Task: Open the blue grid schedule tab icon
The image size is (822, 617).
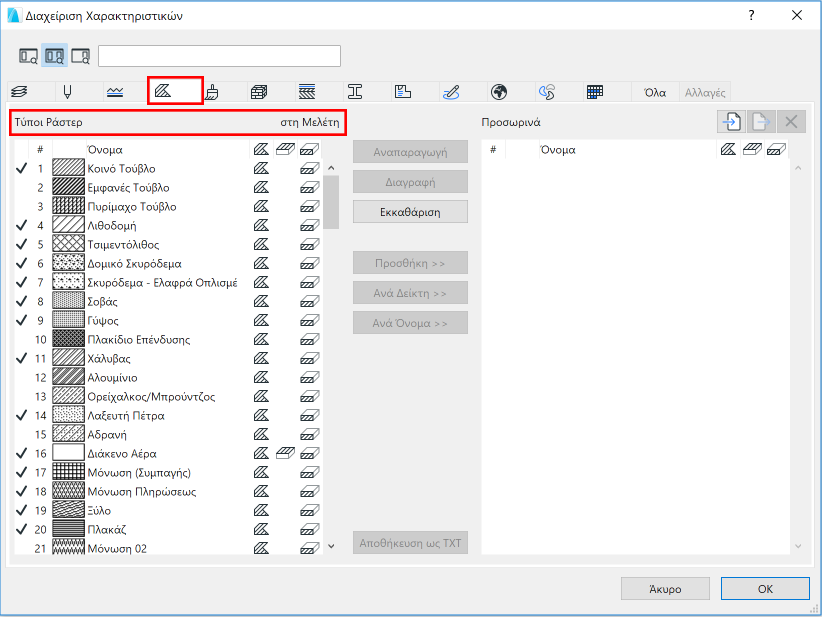Action: pos(595,92)
